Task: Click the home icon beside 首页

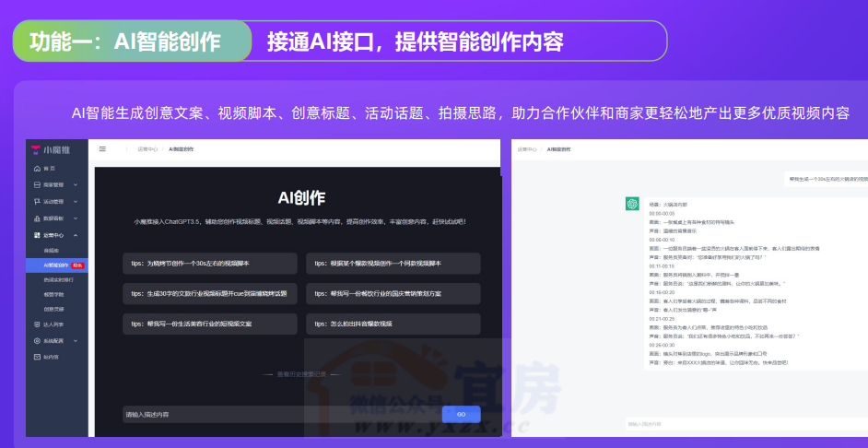Action: tap(37, 168)
